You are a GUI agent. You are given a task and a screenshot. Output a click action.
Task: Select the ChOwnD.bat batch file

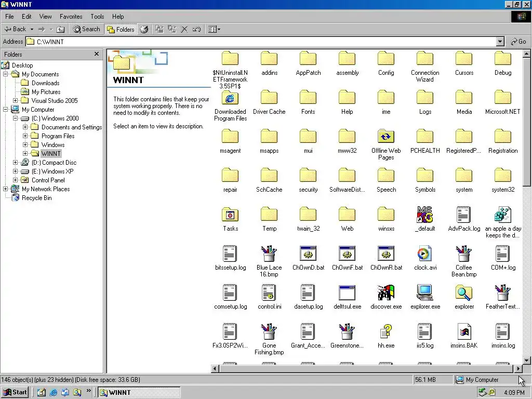click(x=308, y=254)
